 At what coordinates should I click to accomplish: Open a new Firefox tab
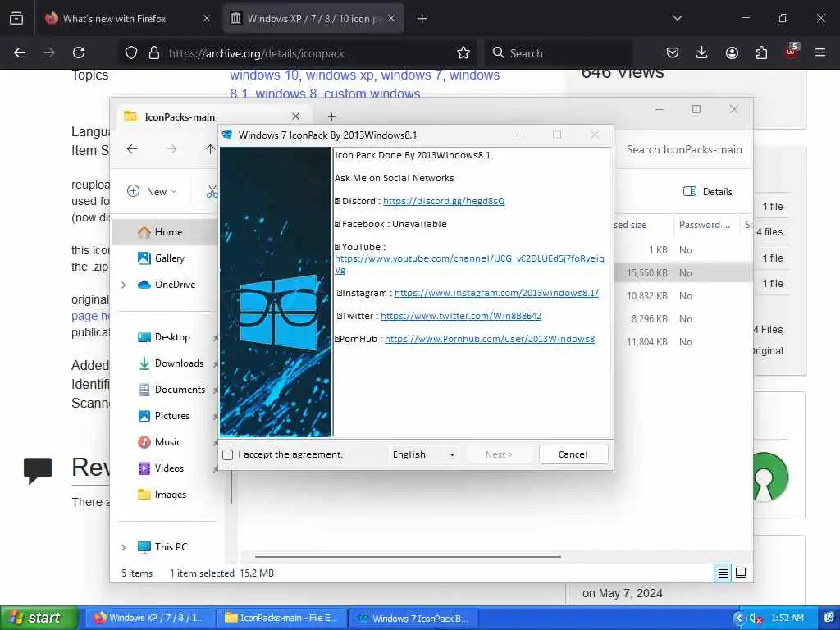[422, 19]
